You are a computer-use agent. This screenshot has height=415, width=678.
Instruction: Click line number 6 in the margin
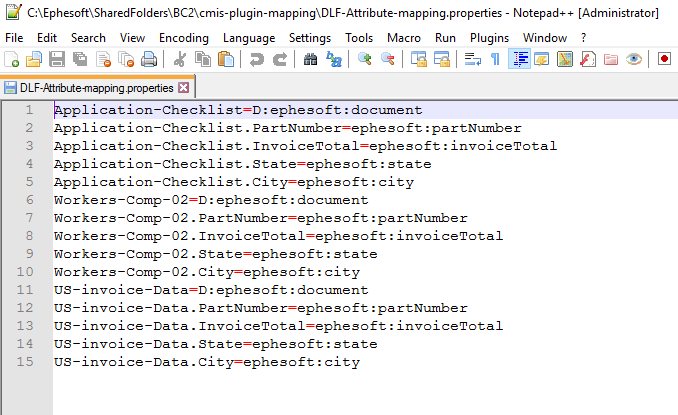pyautogui.click(x=29, y=200)
